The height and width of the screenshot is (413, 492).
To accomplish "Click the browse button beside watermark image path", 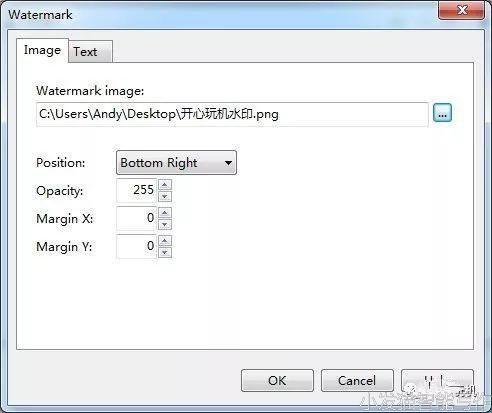I will click(442, 113).
